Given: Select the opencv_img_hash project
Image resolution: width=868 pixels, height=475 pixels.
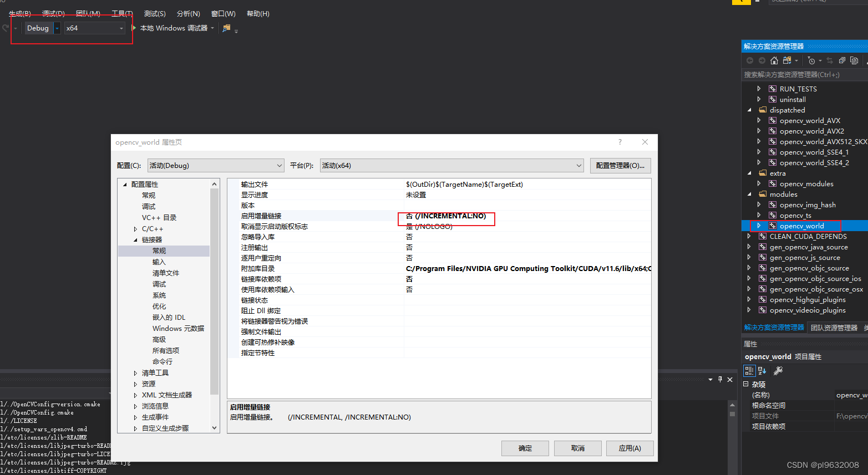Looking at the screenshot, I should pos(808,205).
